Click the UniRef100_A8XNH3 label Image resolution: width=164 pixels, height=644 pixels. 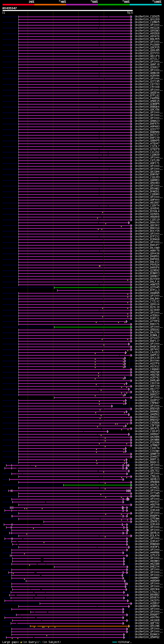[x=147, y=561]
